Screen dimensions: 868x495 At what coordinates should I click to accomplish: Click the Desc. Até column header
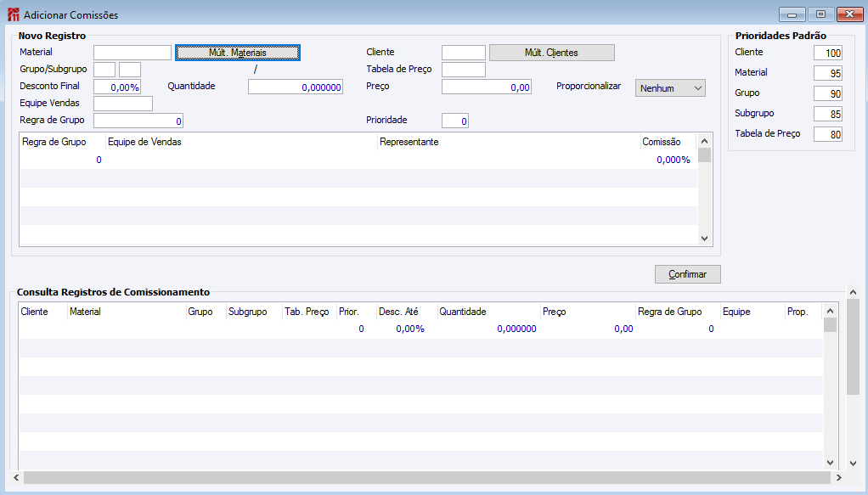(x=406, y=312)
